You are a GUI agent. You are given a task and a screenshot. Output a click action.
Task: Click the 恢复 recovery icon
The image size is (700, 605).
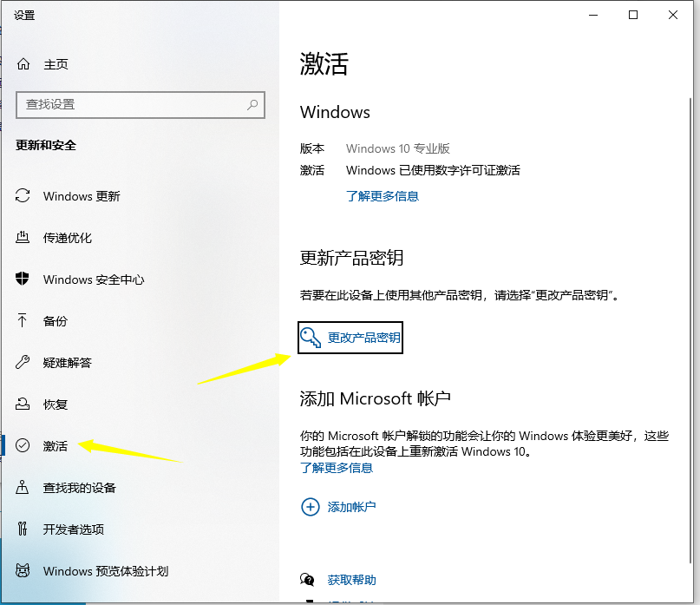pyautogui.click(x=23, y=404)
